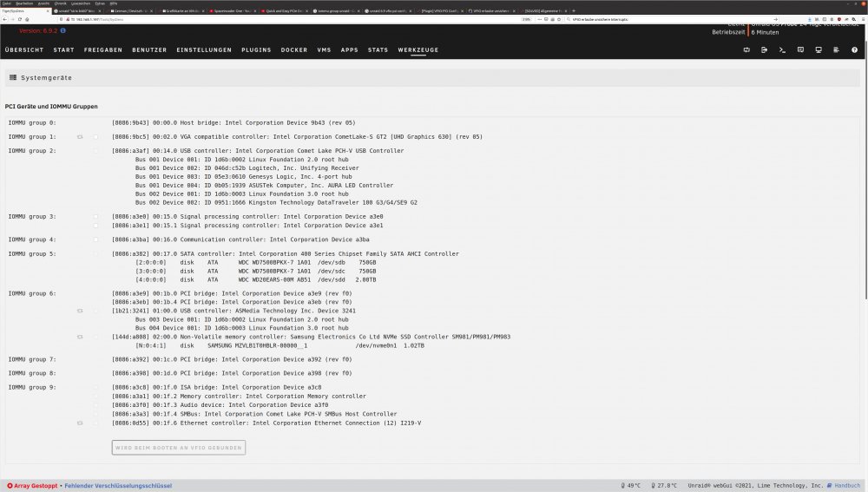The width and height of the screenshot is (868, 492).
Task: Tick checkbox for Signal processing controller a3e1
Action: [x=95, y=226]
